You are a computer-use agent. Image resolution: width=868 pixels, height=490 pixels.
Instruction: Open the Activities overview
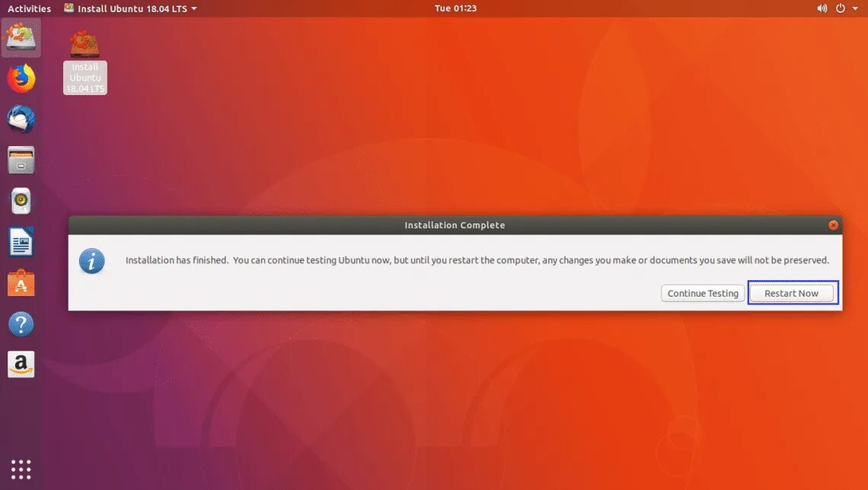click(x=29, y=8)
